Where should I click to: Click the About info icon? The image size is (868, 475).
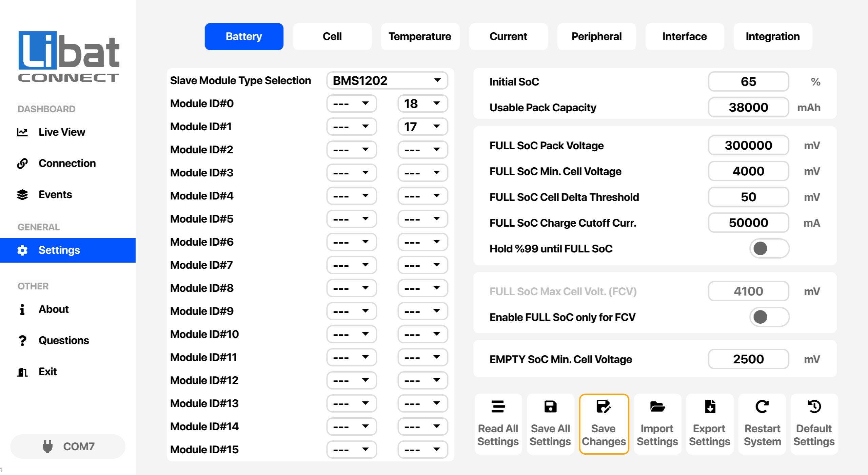click(22, 309)
